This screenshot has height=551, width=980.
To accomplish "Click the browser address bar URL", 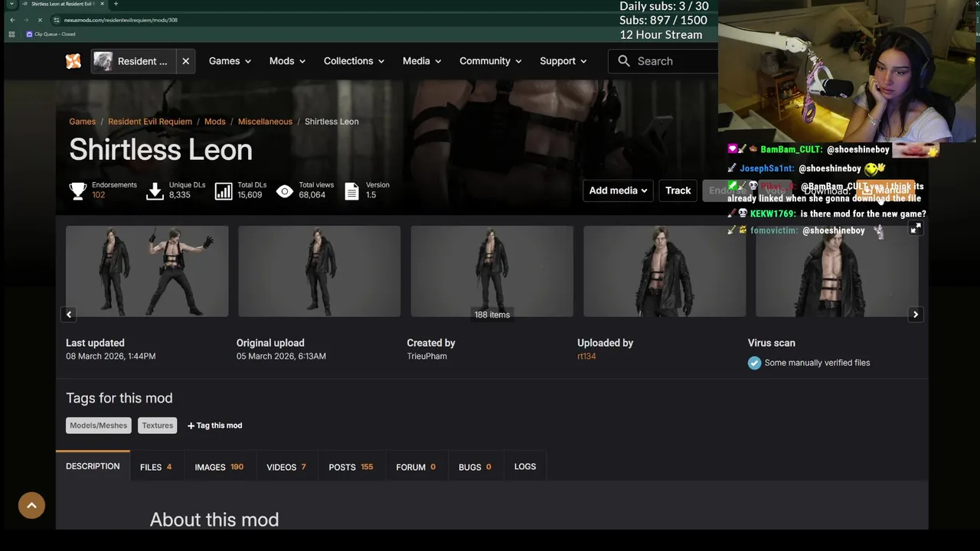I will (x=121, y=20).
